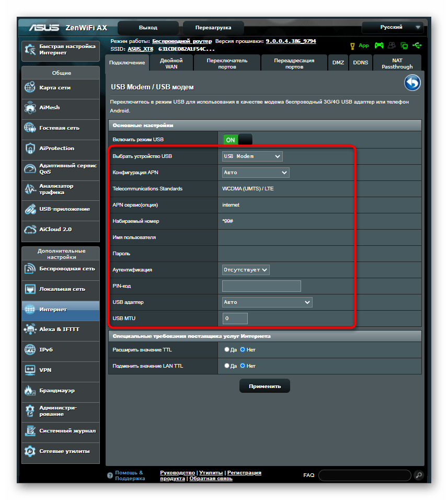
Task: Switch to the DDNS tab
Action: [x=360, y=63]
